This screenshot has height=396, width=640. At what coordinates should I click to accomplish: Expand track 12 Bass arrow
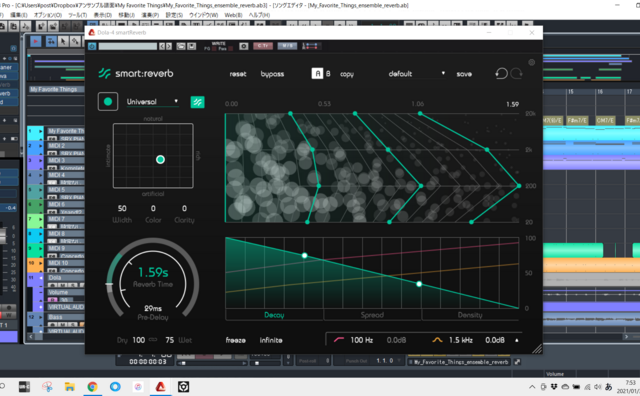[40, 317]
